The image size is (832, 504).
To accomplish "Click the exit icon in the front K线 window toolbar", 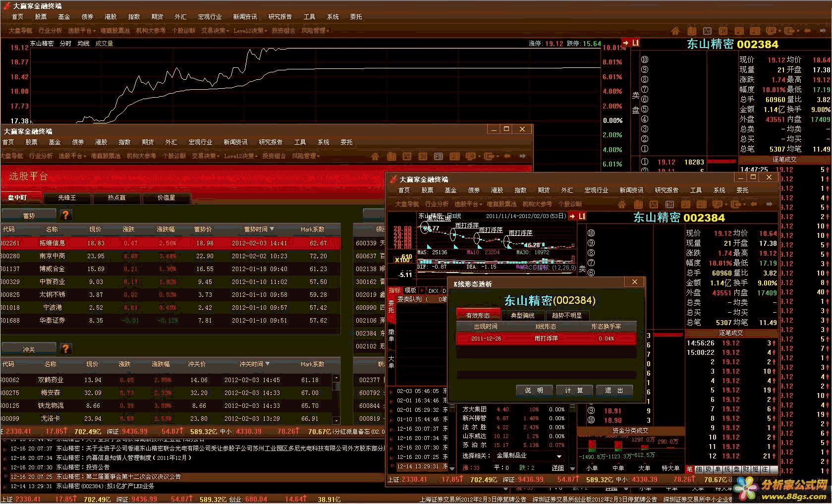I will 737,204.
